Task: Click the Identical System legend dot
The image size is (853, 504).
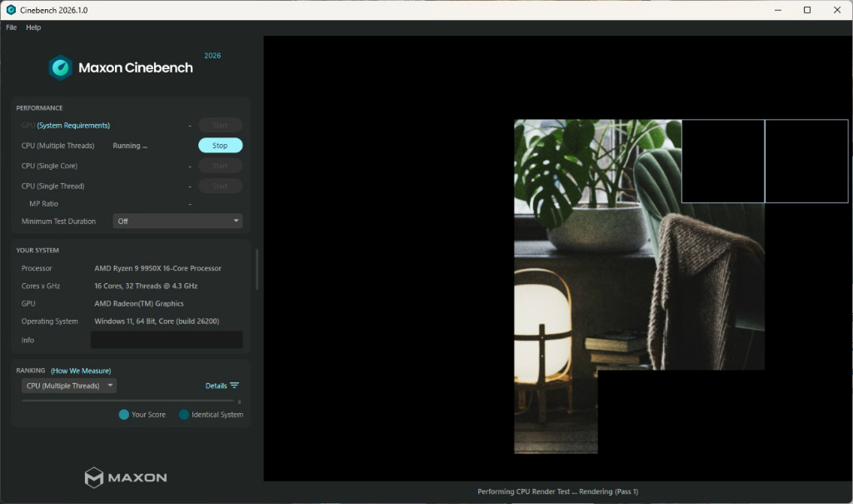Action: [x=184, y=415]
